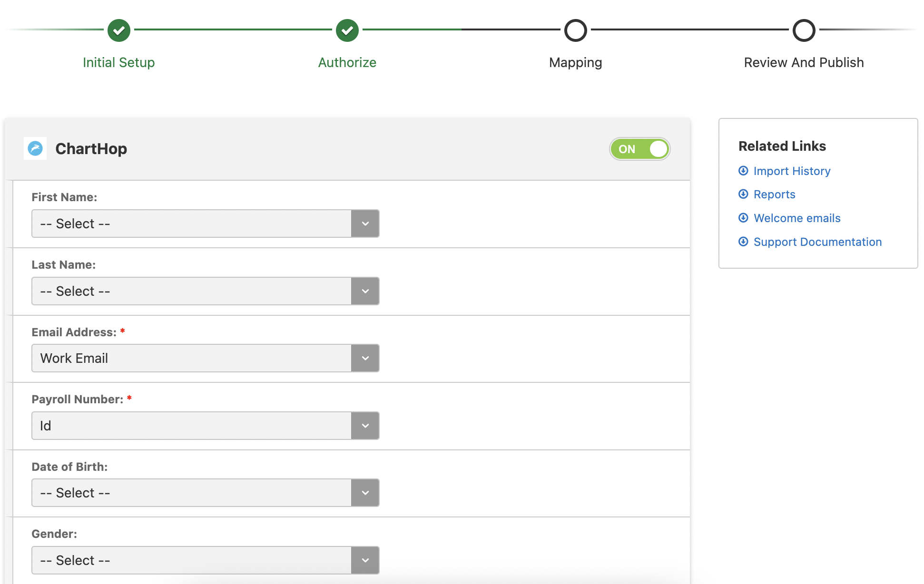Click the Related Links heading
Viewport: 924px width, 584px height.
[x=782, y=146]
